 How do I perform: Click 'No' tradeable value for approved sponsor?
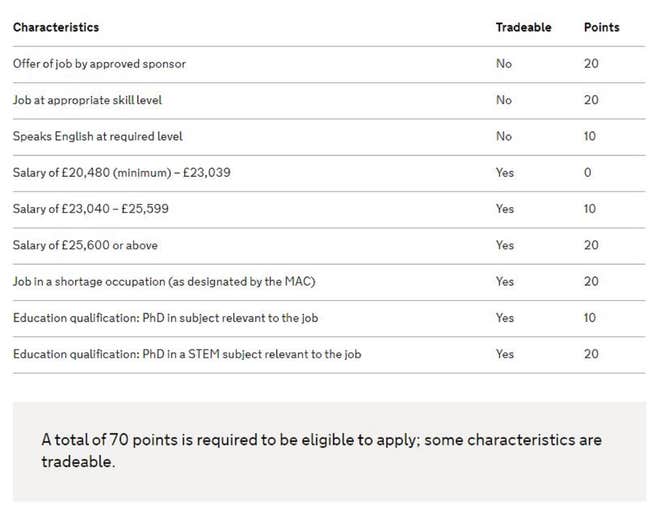coord(504,64)
